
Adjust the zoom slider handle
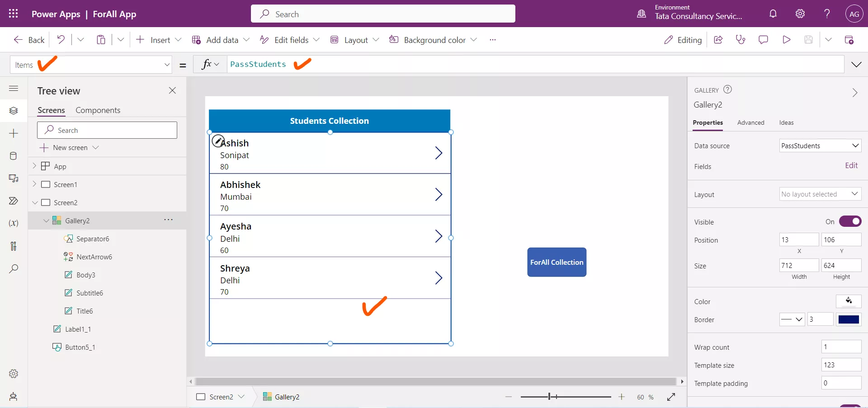[x=549, y=397]
